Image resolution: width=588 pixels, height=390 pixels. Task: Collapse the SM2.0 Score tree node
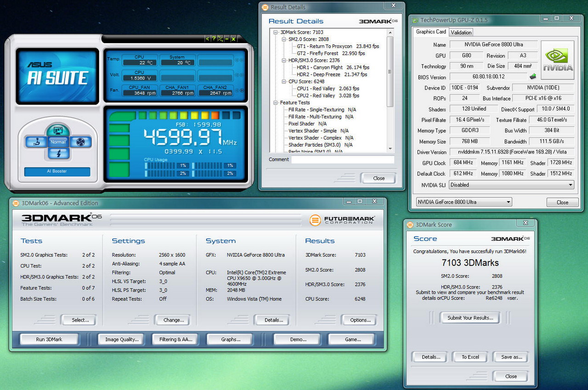click(x=284, y=40)
